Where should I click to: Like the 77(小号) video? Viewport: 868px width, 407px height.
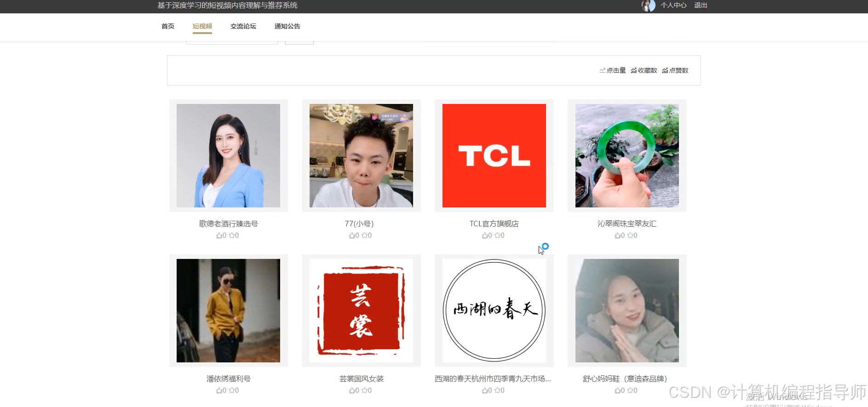pyautogui.click(x=352, y=235)
